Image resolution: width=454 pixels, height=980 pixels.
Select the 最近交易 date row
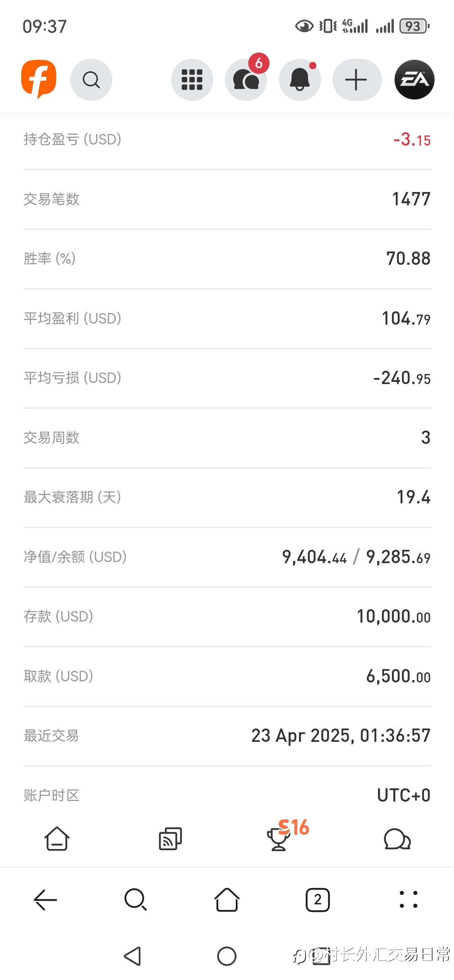pos(227,736)
